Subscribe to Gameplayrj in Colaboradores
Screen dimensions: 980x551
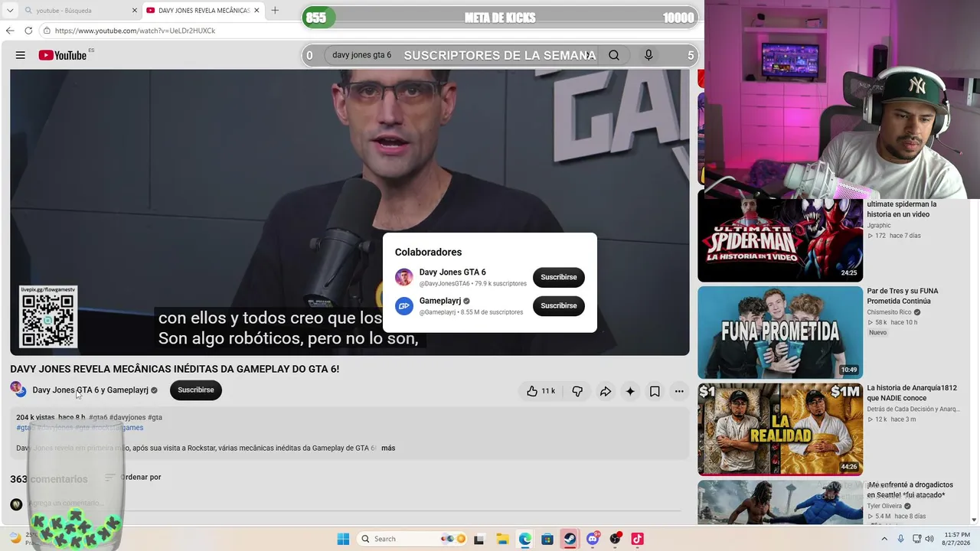click(x=559, y=306)
